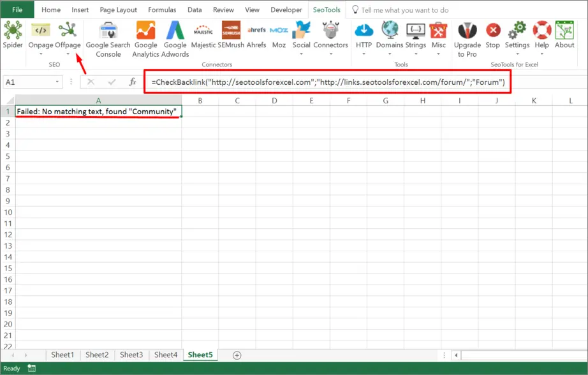Expand the Strings dropdown arrow
Viewport: 588px width, 375px height.
pyautogui.click(x=416, y=54)
